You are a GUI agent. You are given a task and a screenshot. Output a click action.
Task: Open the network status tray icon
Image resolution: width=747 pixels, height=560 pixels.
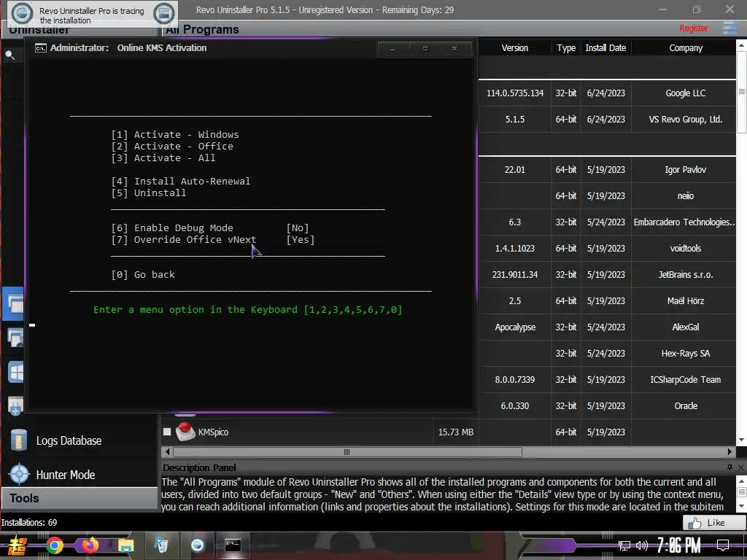point(624,545)
